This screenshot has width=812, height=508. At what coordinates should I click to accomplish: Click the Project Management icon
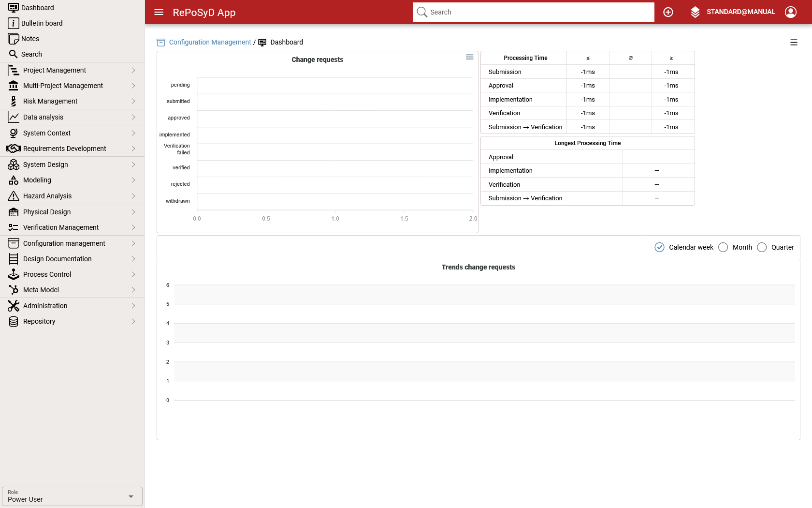[14, 70]
